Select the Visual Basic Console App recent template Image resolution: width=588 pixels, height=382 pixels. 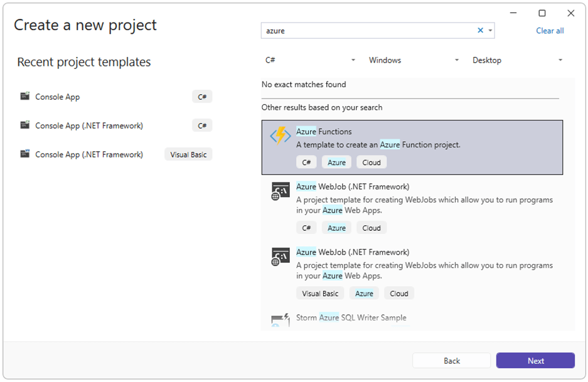point(88,154)
